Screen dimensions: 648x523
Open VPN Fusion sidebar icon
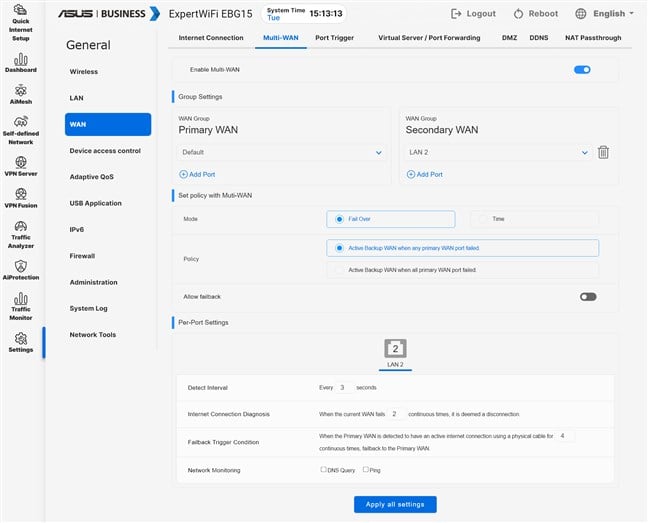click(21, 198)
